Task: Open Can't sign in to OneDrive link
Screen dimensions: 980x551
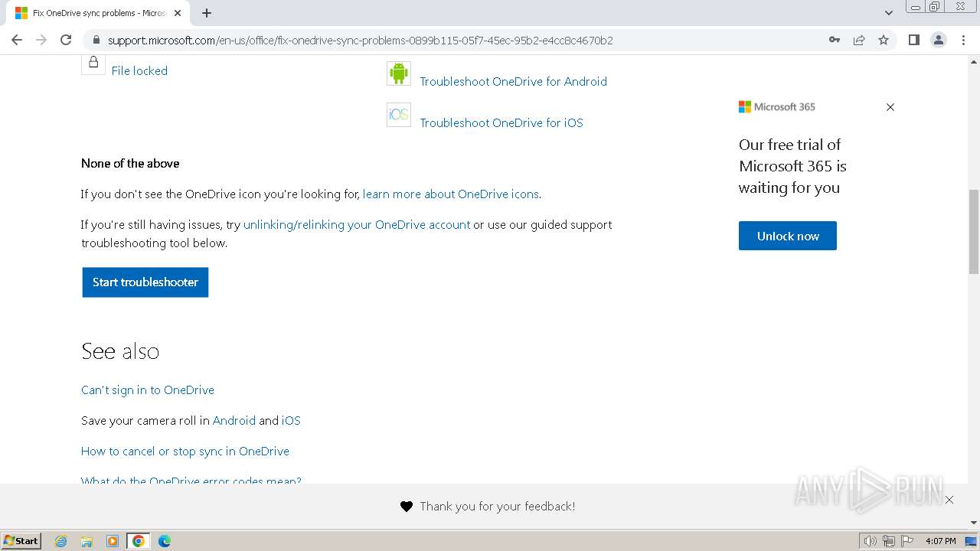Action: 148,390
